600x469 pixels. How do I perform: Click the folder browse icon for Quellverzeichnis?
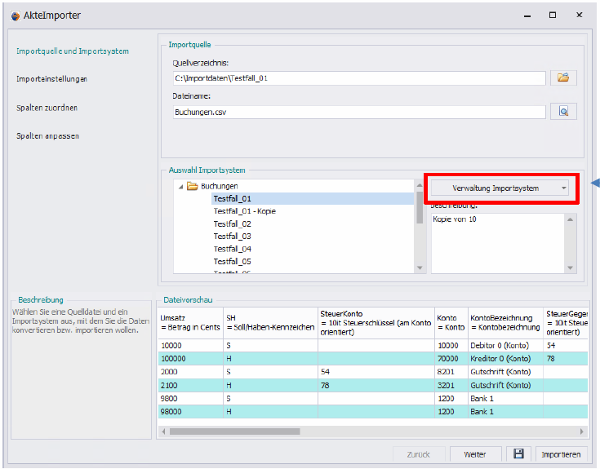[x=563, y=78]
